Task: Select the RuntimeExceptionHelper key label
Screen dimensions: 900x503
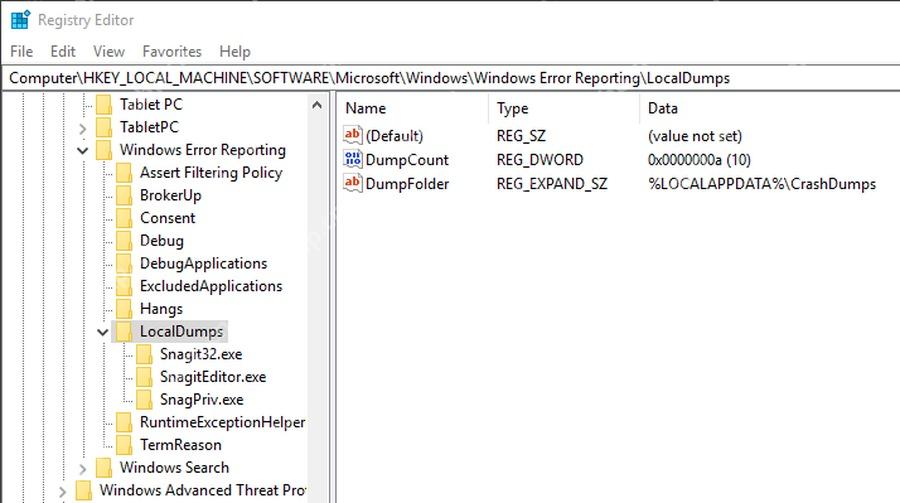Action: 223,423
